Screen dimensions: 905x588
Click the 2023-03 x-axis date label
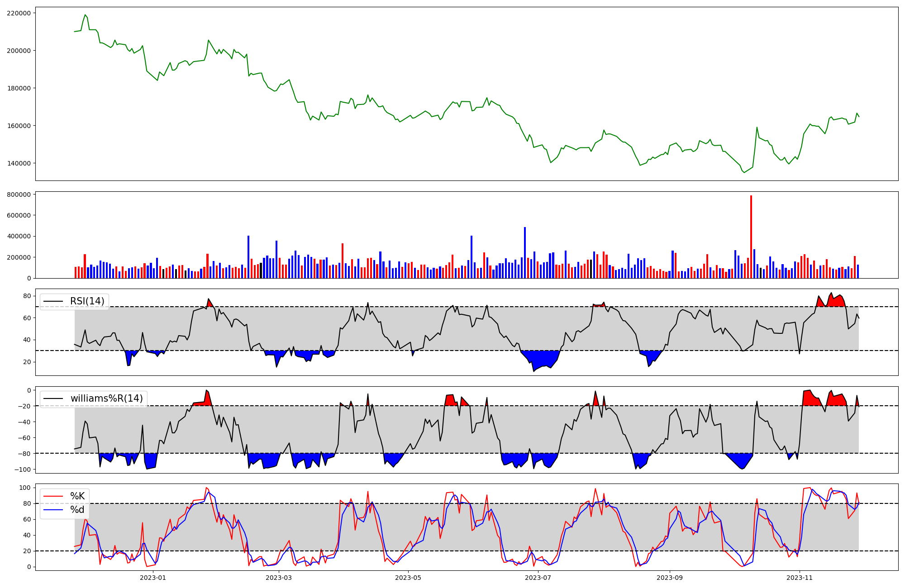[279, 578]
